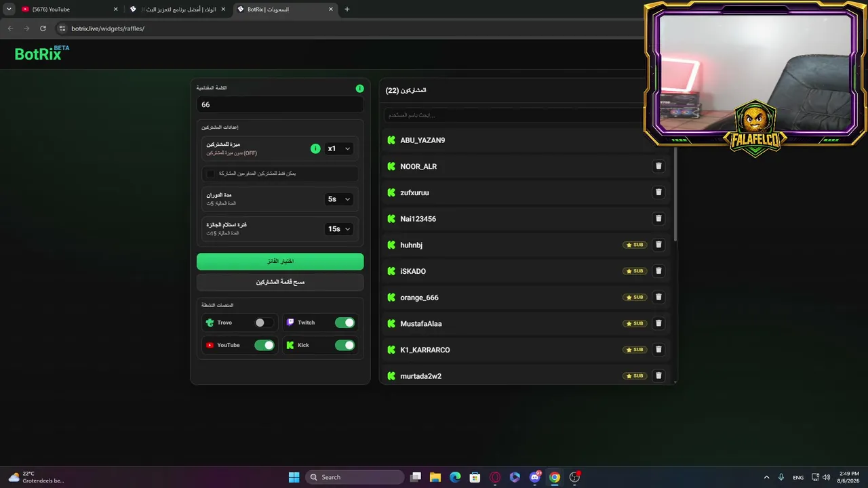
Task: Remove orange_666 with trash icon
Action: tap(658, 297)
